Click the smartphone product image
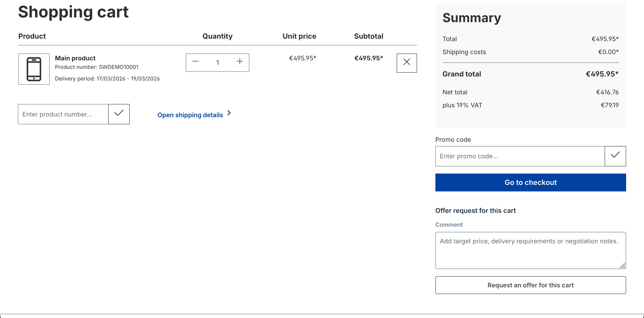644x318 pixels. pyautogui.click(x=34, y=69)
